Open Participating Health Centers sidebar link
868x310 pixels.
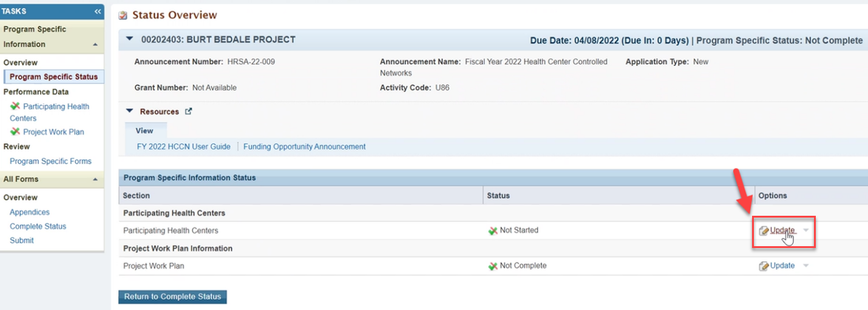point(49,112)
